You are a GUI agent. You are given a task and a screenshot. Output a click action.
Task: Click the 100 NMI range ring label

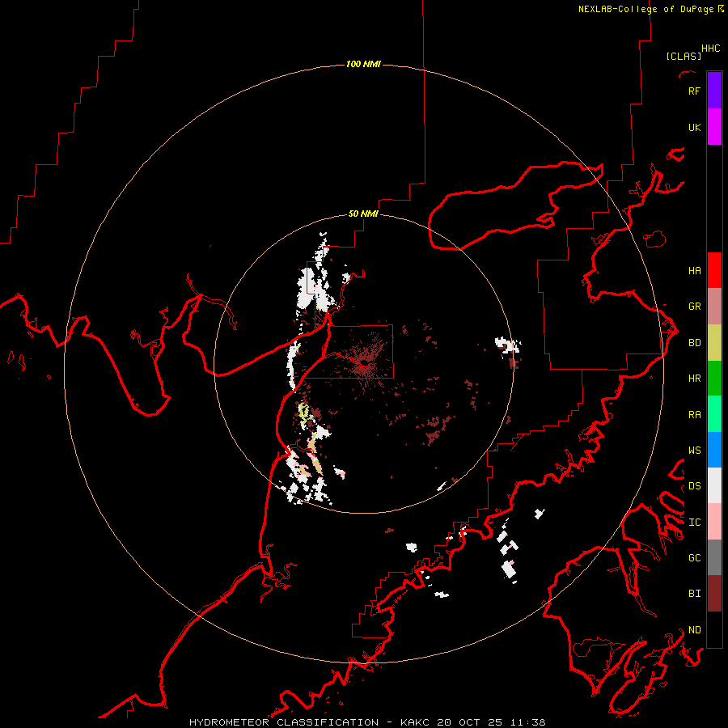[x=363, y=64]
